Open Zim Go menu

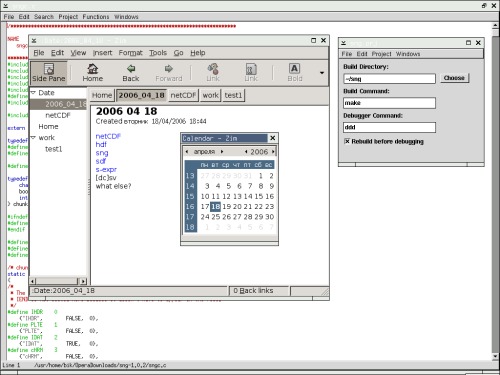[x=179, y=53]
